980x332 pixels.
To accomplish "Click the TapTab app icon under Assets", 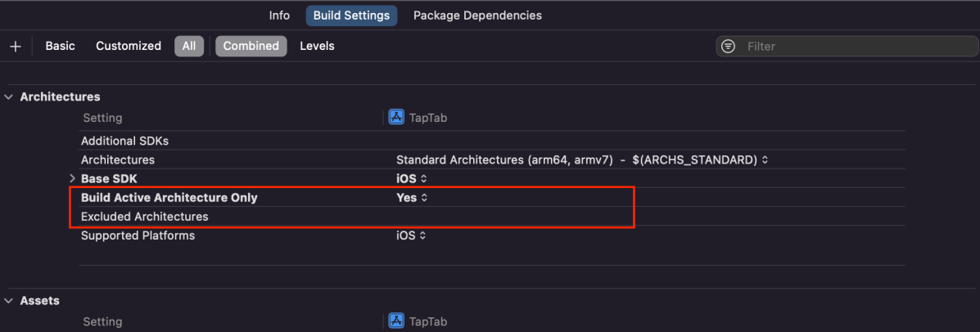I will pos(396,321).
